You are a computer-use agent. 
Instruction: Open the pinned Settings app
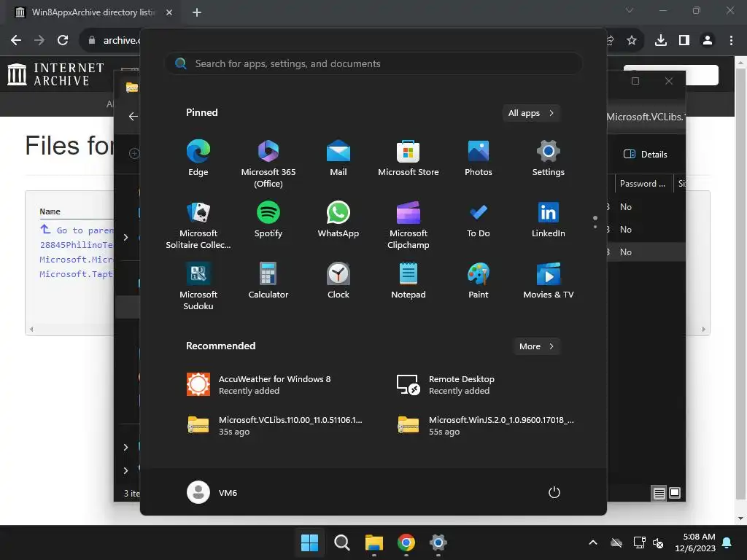tap(549, 158)
